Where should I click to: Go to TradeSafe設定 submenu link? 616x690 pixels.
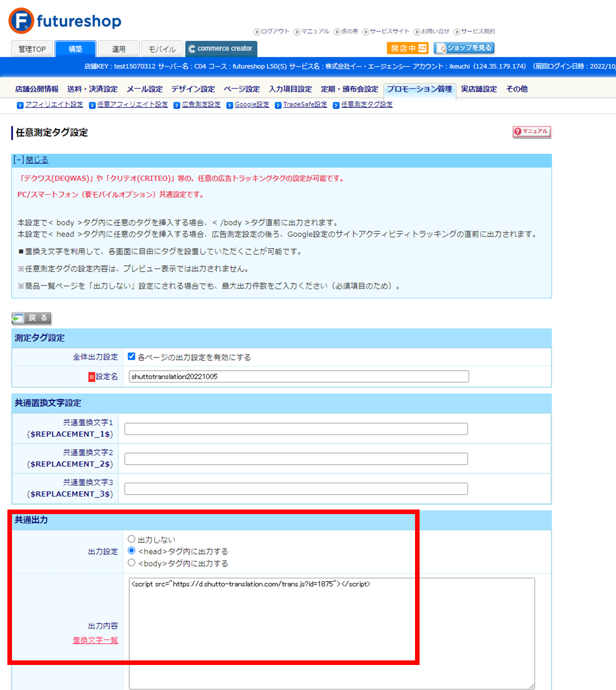[305, 105]
